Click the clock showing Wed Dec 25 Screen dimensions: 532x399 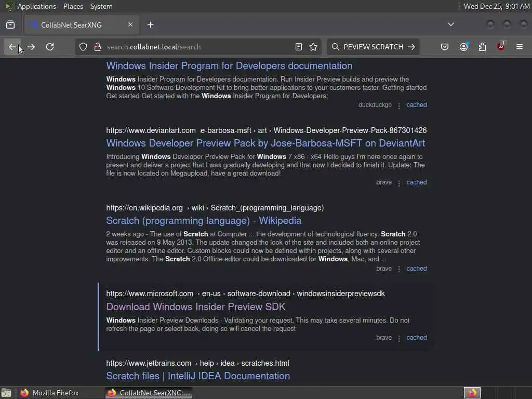tap(496, 6)
